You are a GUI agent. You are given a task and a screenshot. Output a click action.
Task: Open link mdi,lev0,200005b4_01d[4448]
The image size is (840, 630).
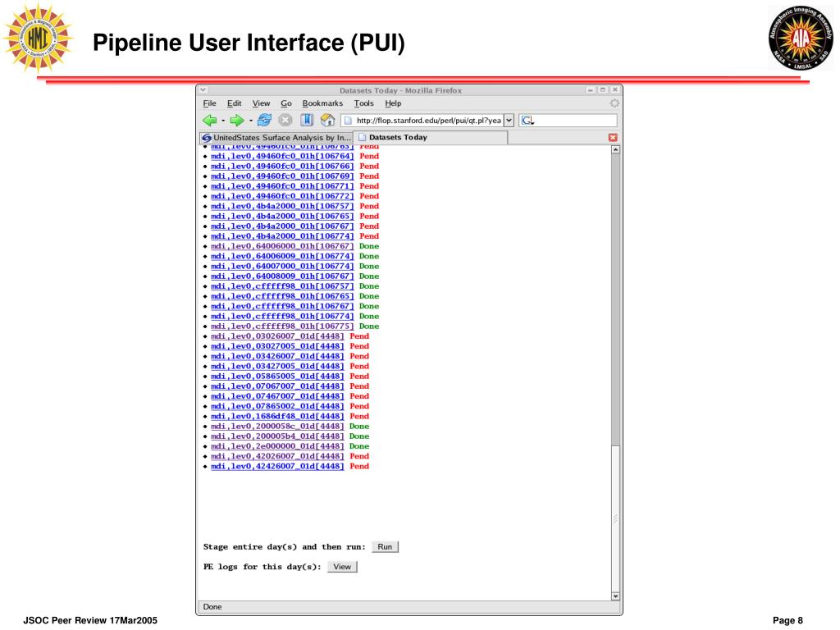click(x=277, y=436)
